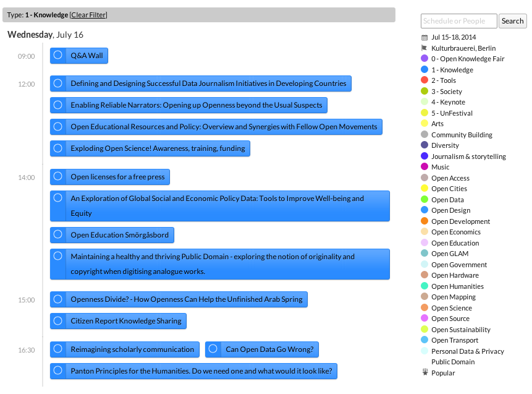This screenshot has width=532, height=394.
Task: Filter by Open Source category
Action: (450, 319)
